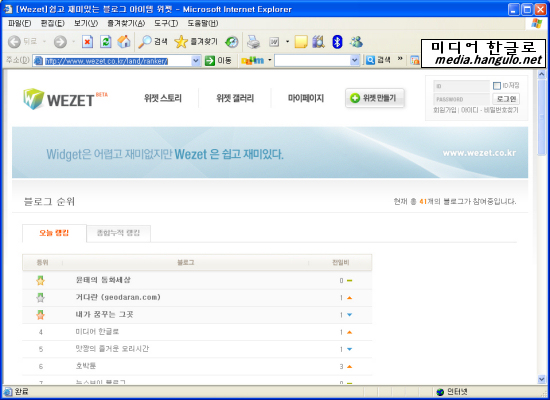Click the browser Back arrow button

point(15,42)
